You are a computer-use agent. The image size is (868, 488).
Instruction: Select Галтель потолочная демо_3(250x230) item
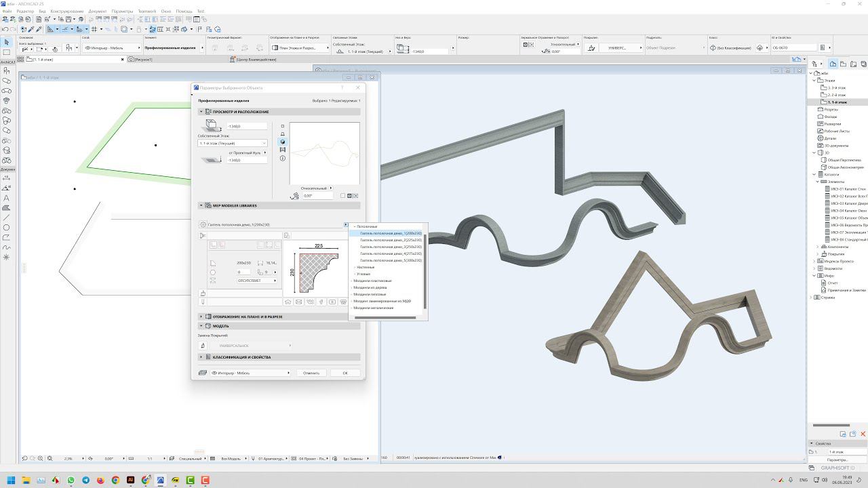pyautogui.click(x=391, y=247)
